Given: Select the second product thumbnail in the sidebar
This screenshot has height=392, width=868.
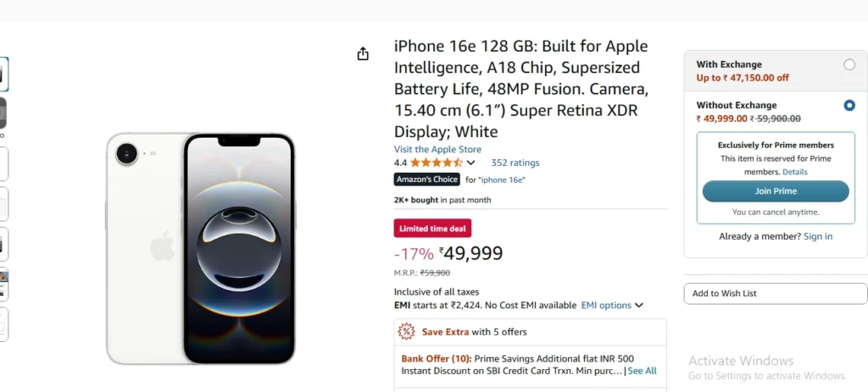Looking at the screenshot, I should click(x=3, y=113).
